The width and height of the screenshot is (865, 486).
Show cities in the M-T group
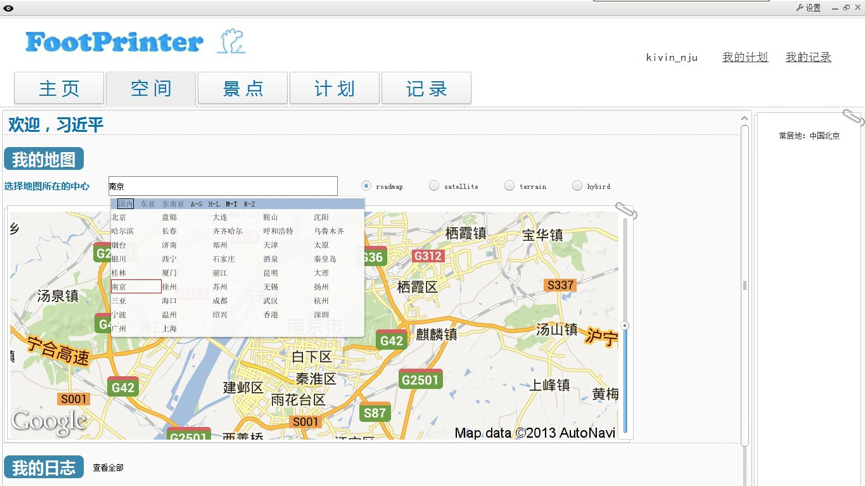pos(232,204)
